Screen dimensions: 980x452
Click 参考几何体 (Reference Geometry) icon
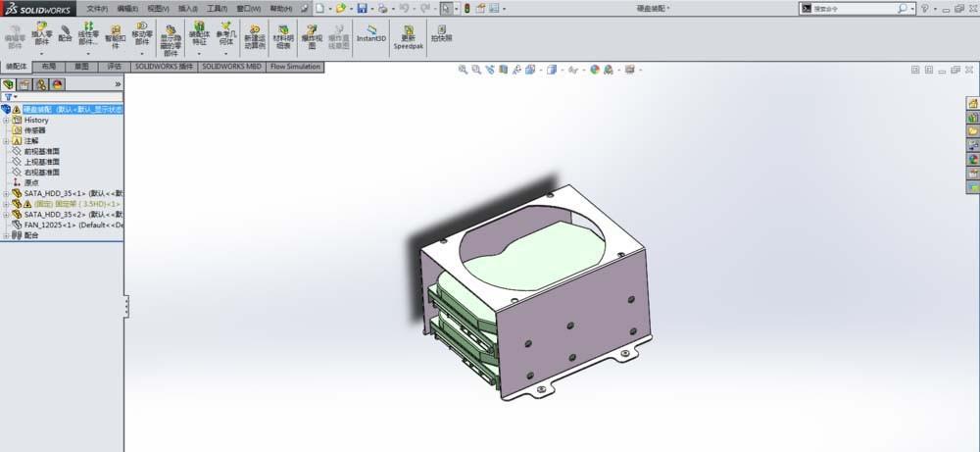[225, 34]
